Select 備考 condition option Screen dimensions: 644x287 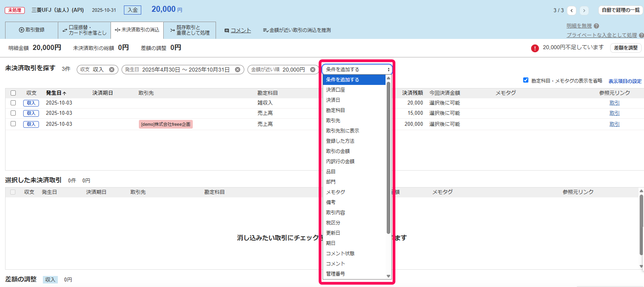(x=354, y=202)
